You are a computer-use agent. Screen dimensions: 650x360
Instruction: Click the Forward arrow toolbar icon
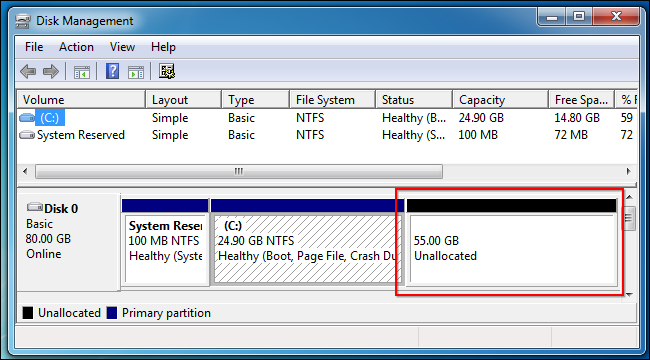(x=51, y=71)
